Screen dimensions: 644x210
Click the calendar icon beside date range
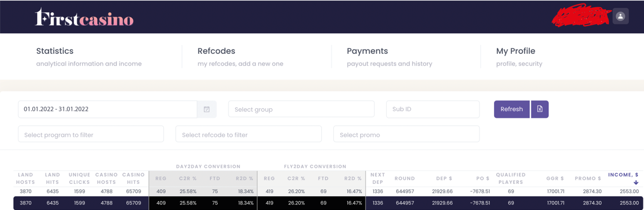click(207, 109)
